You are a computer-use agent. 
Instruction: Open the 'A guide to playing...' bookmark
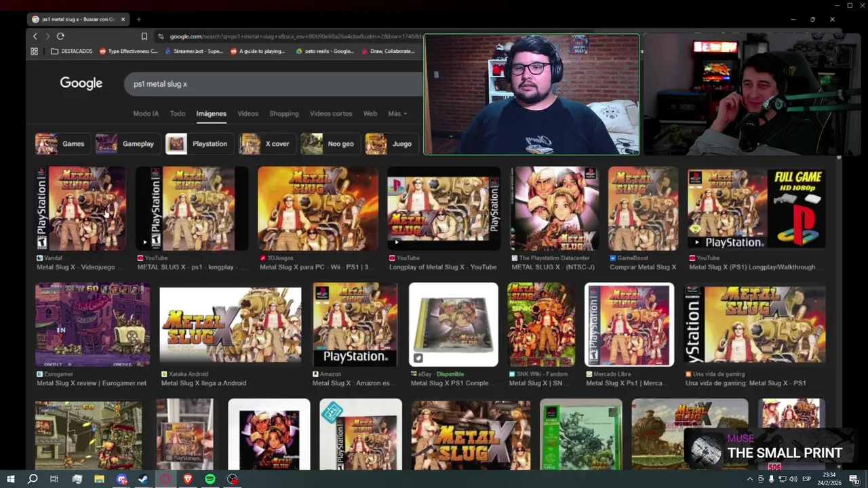click(258, 51)
